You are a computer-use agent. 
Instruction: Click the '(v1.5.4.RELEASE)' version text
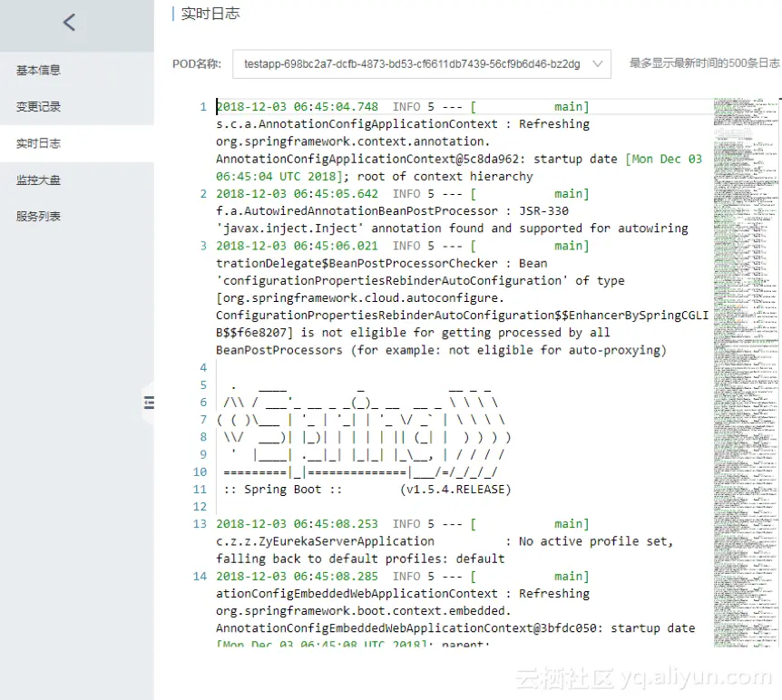click(x=455, y=490)
